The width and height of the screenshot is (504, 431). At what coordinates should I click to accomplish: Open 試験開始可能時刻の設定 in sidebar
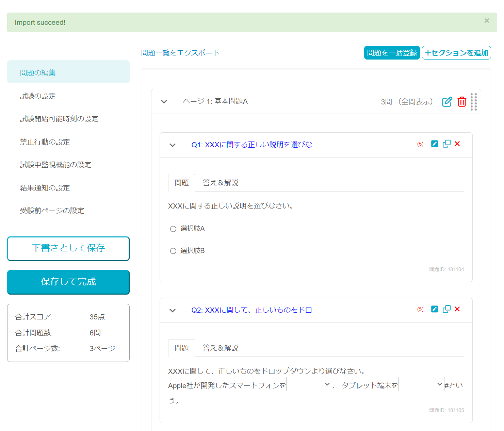(x=68, y=119)
